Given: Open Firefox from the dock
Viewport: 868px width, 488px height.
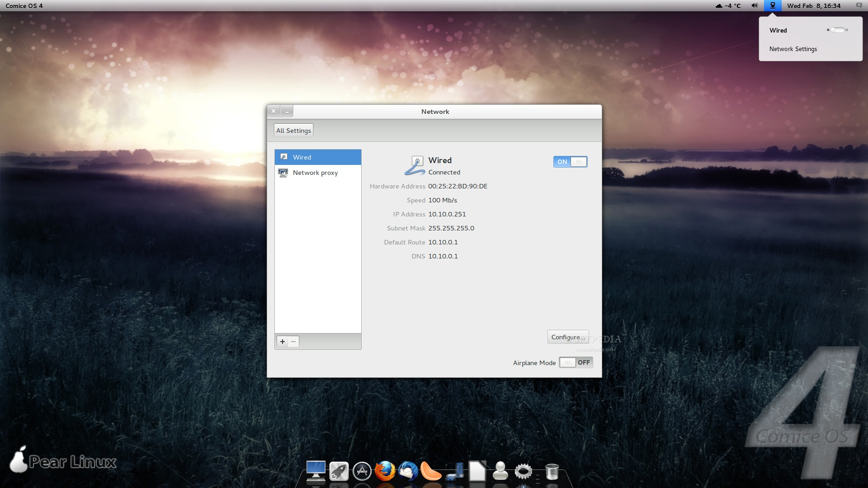Looking at the screenshot, I should point(385,471).
